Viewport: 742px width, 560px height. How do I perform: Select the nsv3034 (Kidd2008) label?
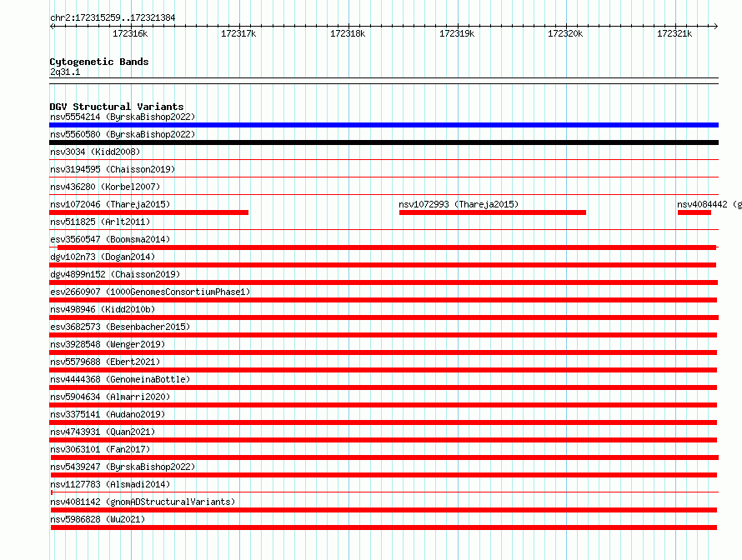tap(95, 152)
